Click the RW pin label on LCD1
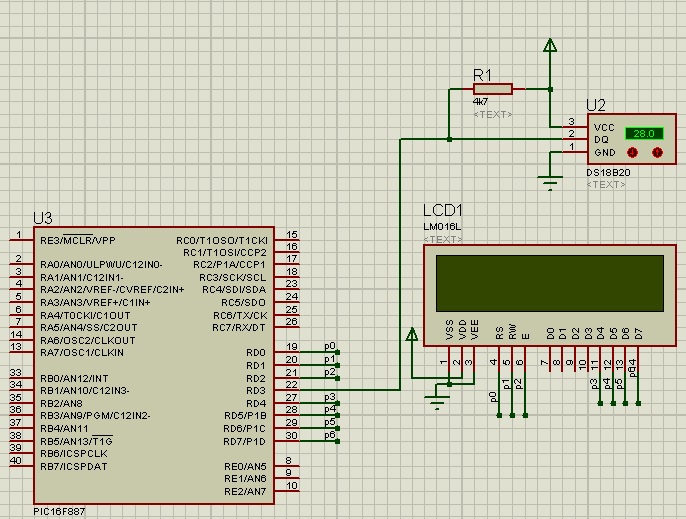Image resolution: width=686 pixels, height=519 pixels. tap(513, 332)
